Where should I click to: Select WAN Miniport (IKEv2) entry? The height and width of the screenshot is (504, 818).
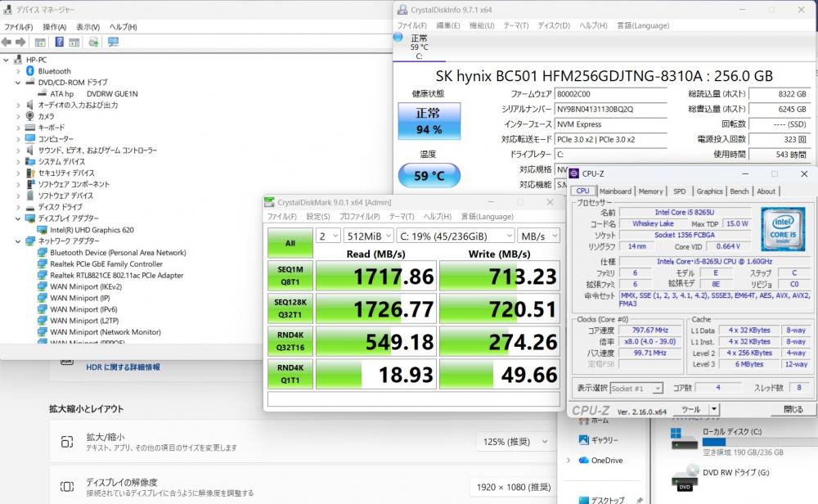tap(86, 287)
